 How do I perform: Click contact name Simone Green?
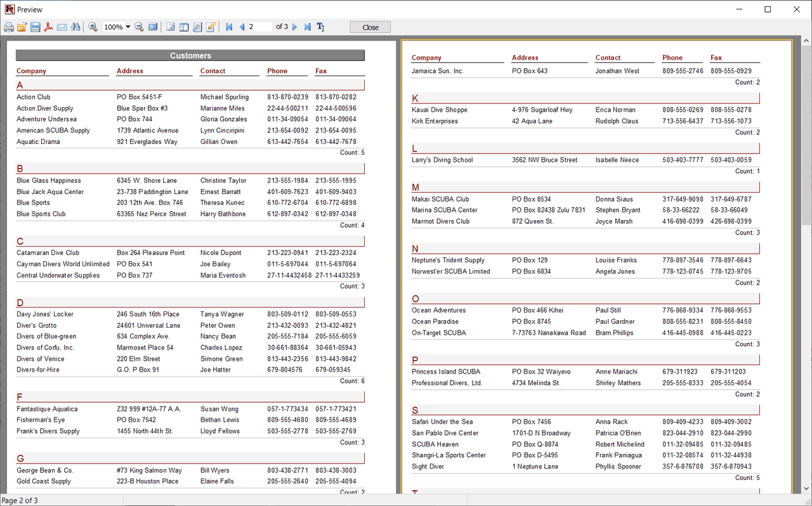click(x=221, y=359)
